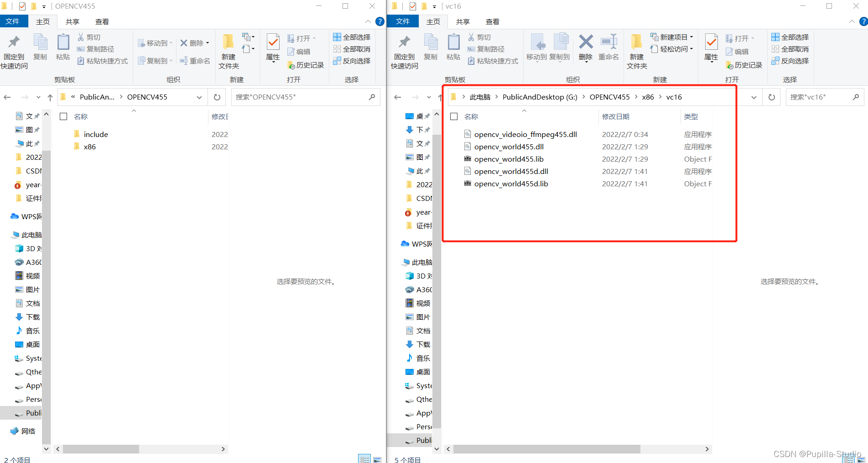
Task: Click Delete (删除) X icon in vc16 window
Action: (x=586, y=47)
